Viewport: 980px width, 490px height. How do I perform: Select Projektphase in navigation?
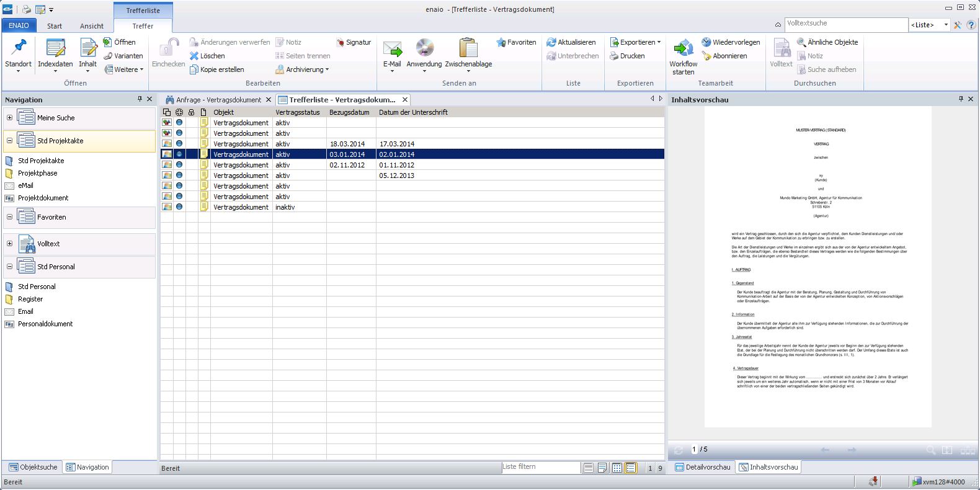click(x=37, y=173)
